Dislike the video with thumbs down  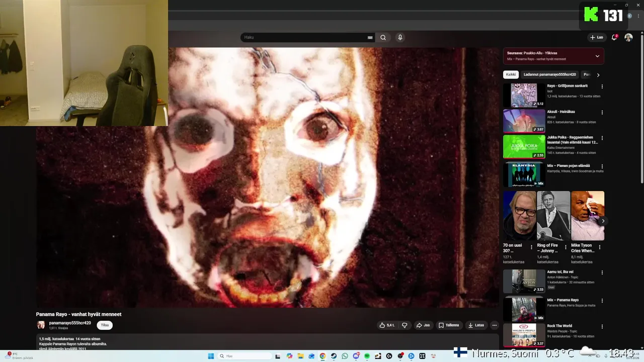tap(405, 325)
